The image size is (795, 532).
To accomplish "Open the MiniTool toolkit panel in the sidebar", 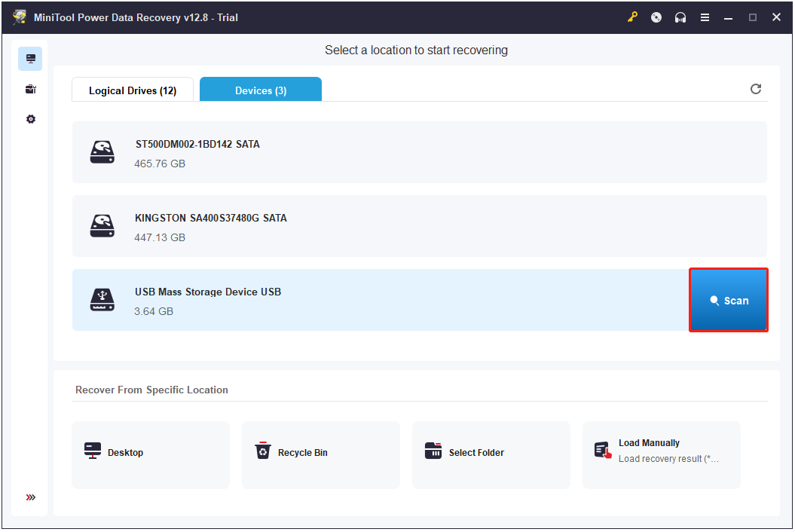I will tap(30, 88).
